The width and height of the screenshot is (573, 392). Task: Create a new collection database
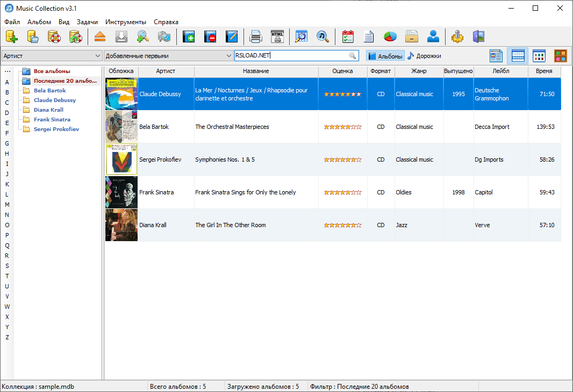pos(11,37)
